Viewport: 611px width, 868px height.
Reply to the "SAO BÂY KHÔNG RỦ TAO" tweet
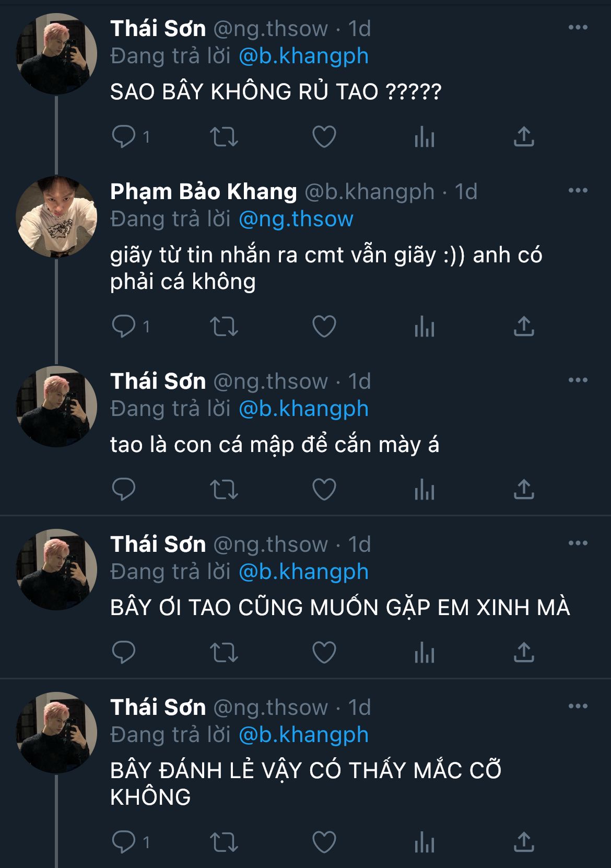(x=124, y=137)
